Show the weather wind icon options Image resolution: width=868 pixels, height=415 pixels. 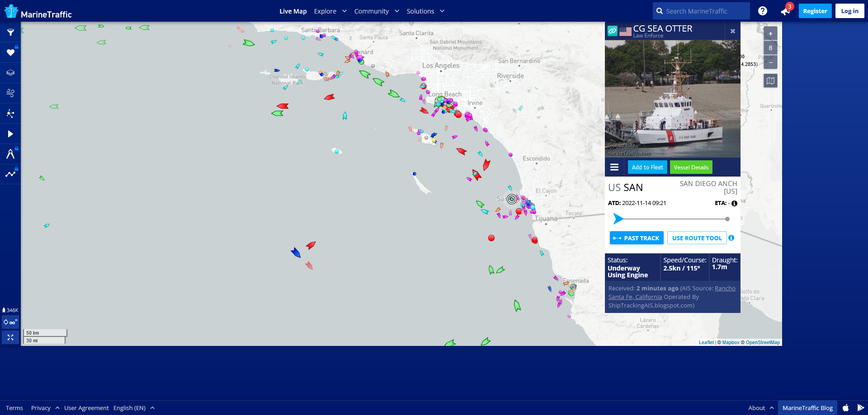click(x=10, y=93)
